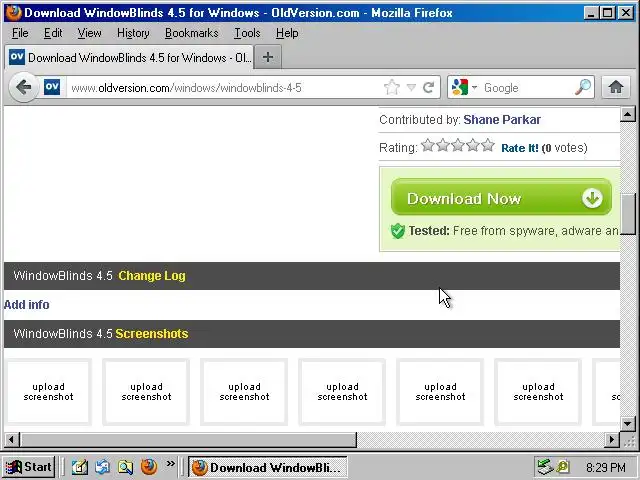Click the horizontal scrollbar right arrow
Image resolution: width=640 pixels, height=480 pixels.
[611, 440]
